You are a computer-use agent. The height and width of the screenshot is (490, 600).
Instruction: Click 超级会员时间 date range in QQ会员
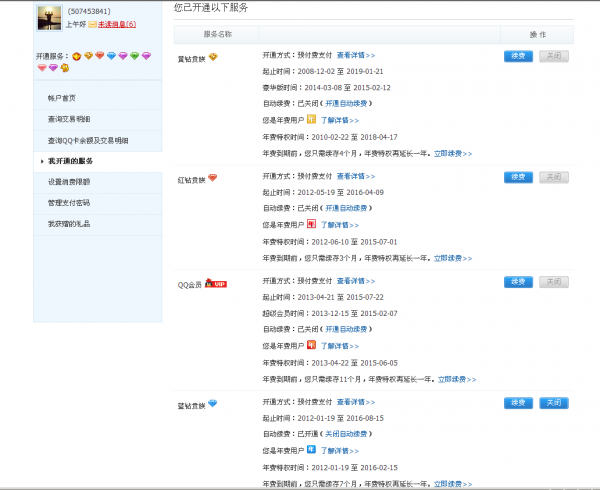click(354, 314)
